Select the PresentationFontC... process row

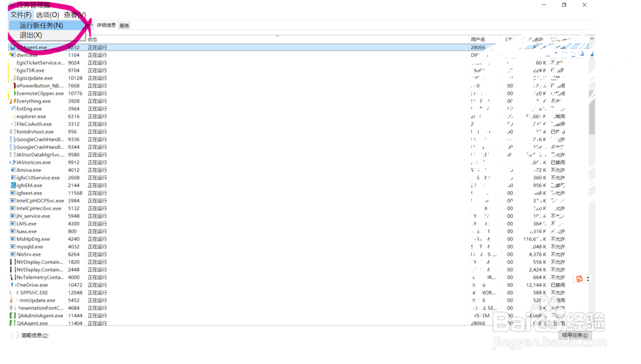coord(299,308)
